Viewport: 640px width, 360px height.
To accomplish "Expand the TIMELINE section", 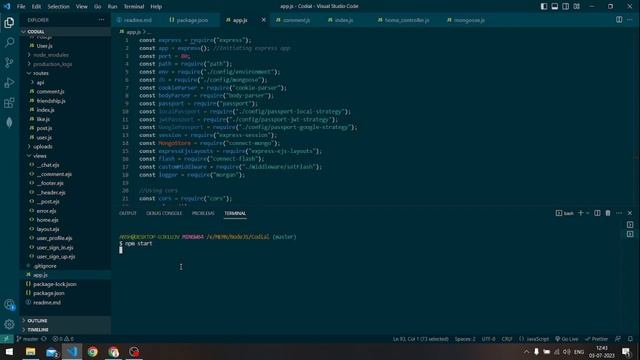I will 65,330.
